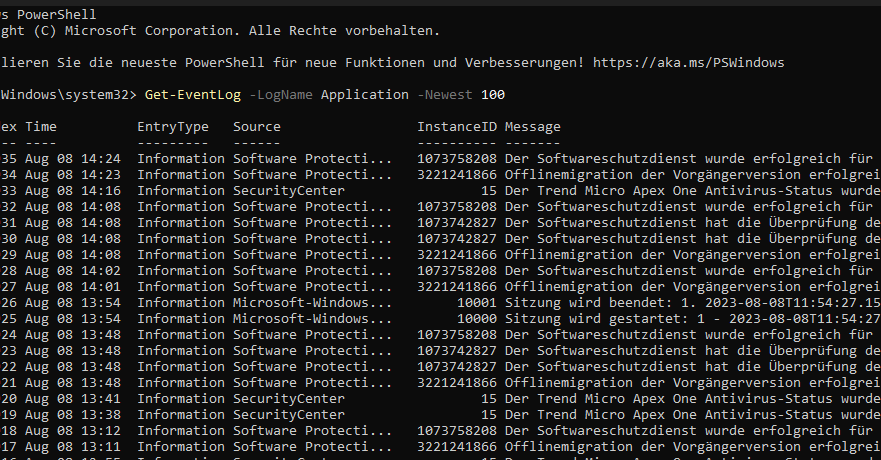Click the -LogName parameter in the command

(x=281, y=95)
